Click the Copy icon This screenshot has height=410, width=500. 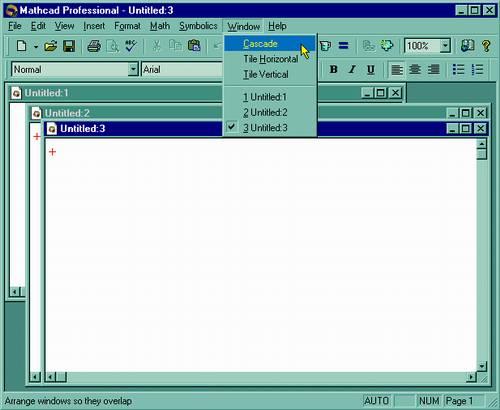point(175,46)
